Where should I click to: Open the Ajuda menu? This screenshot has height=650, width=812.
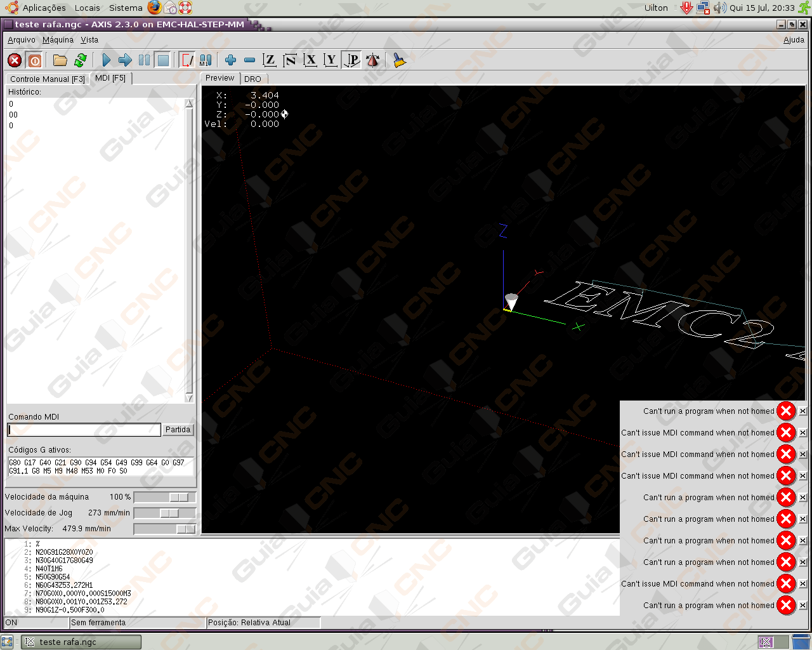[x=794, y=39]
